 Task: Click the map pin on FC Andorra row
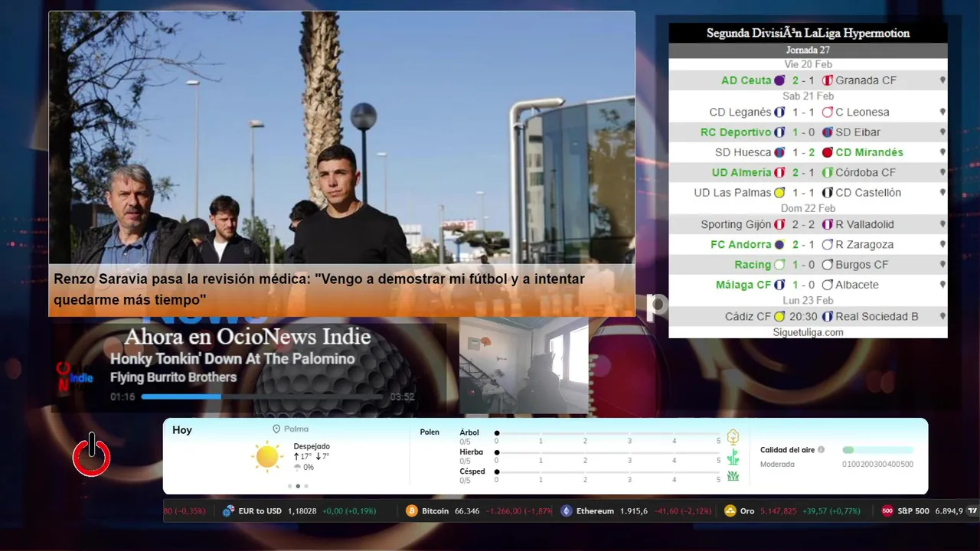pos(942,245)
